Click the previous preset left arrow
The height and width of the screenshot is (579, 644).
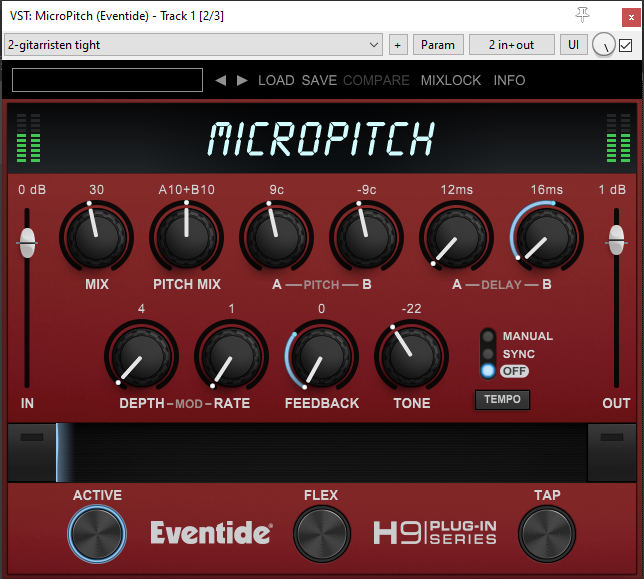[222, 80]
